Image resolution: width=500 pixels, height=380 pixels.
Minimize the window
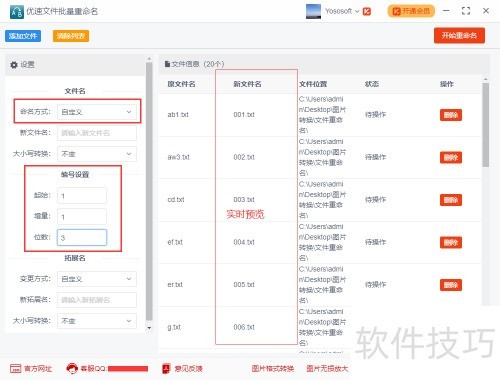tap(446, 11)
